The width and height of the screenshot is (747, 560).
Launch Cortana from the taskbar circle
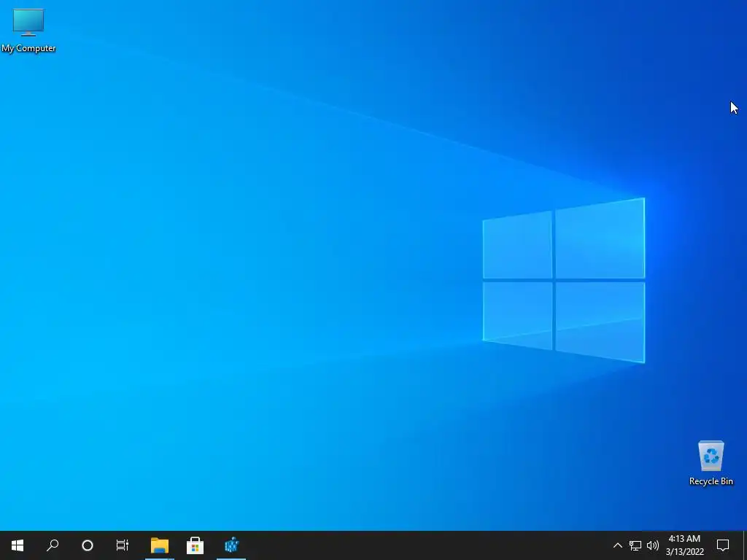click(88, 545)
